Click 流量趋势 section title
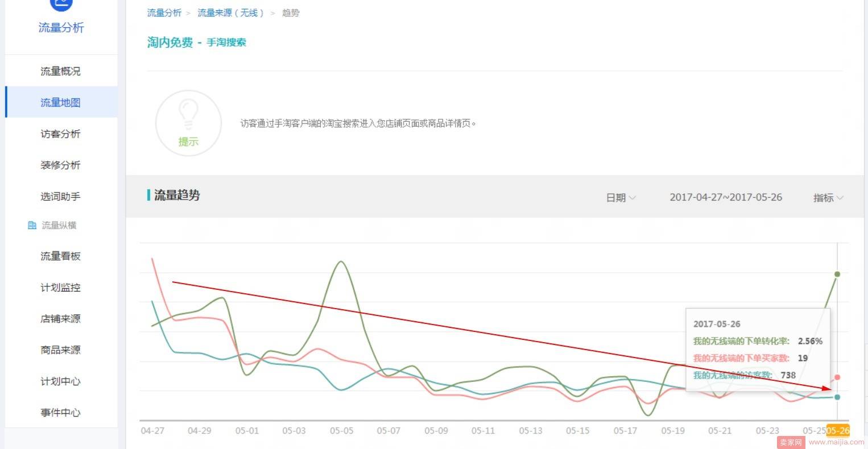This screenshot has height=449, width=868. tap(177, 195)
